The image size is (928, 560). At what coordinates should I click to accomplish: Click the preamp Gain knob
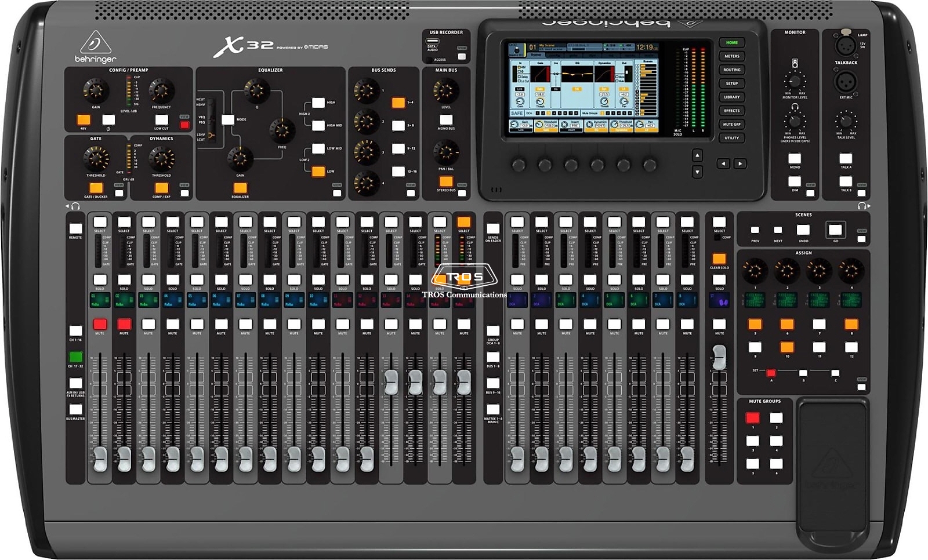[x=96, y=90]
